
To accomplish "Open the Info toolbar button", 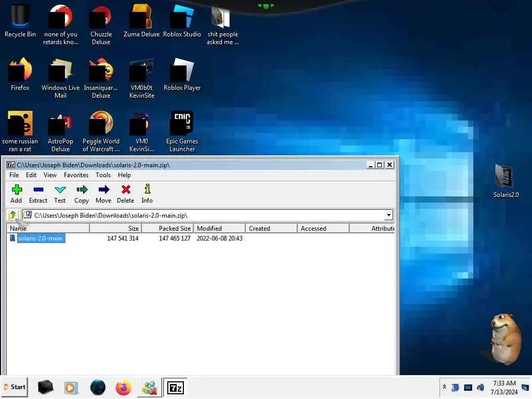I will pos(147,194).
